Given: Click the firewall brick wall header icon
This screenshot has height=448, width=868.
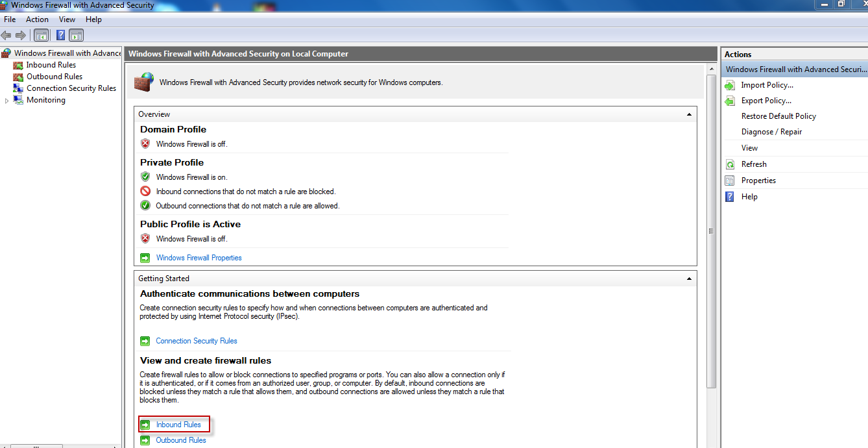Looking at the screenshot, I should pyautogui.click(x=144, y=81).
